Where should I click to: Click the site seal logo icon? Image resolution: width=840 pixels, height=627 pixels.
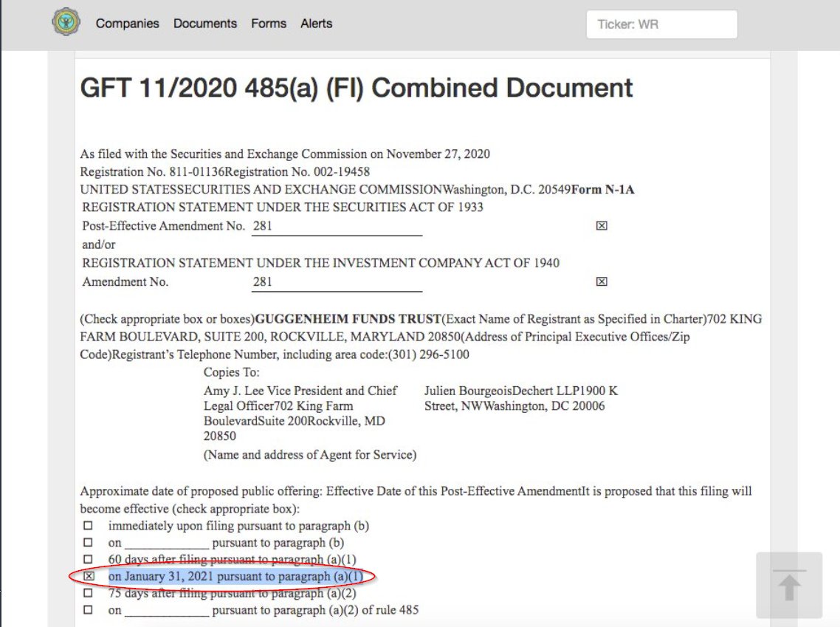click(x=66, y=22)
